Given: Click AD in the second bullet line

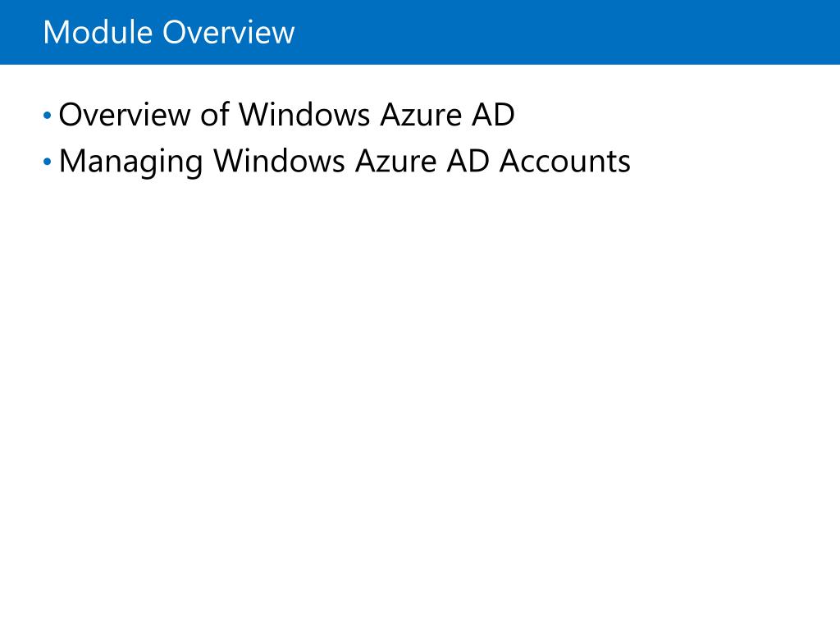Looking at the screenshot, I should pos(468,162).
